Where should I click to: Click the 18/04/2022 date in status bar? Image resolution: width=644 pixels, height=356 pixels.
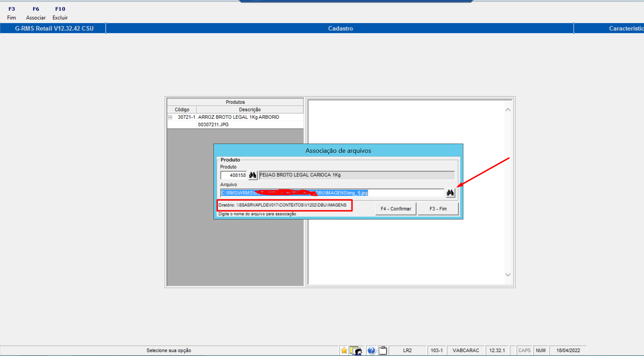pyautogui.click(x=568, y=350)
